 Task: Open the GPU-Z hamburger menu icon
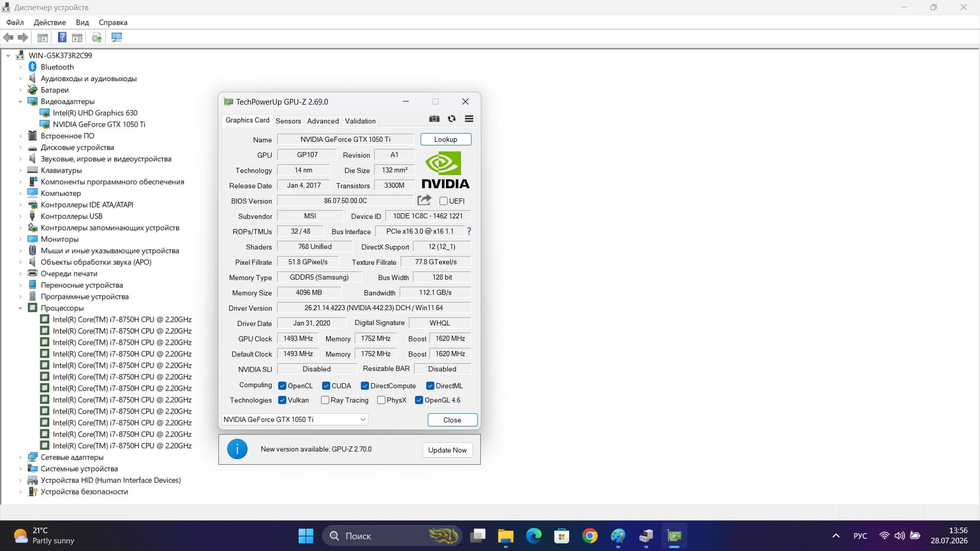(469, 119)
